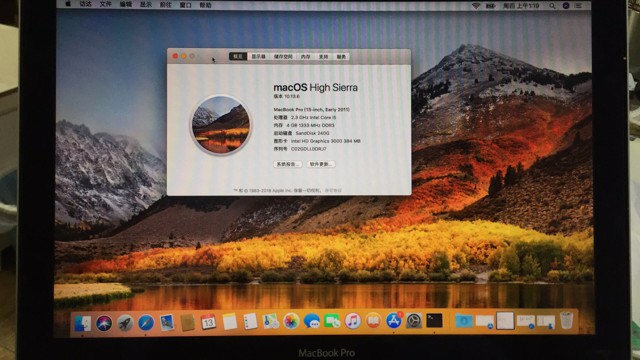This screenshot has width=640, height=360.
Task: Click the SanDisk startup disk line
Action: pyautogui.click(x=301, y=133)
